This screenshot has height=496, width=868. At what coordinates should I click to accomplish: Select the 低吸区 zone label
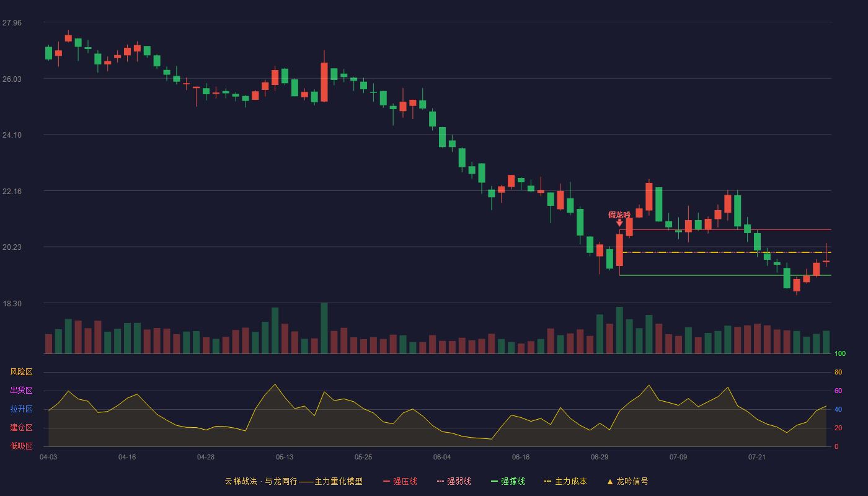[x=21, y=446]
